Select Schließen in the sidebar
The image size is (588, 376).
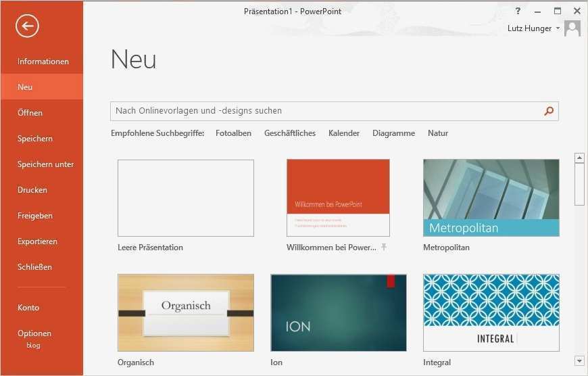coord(42,267)
